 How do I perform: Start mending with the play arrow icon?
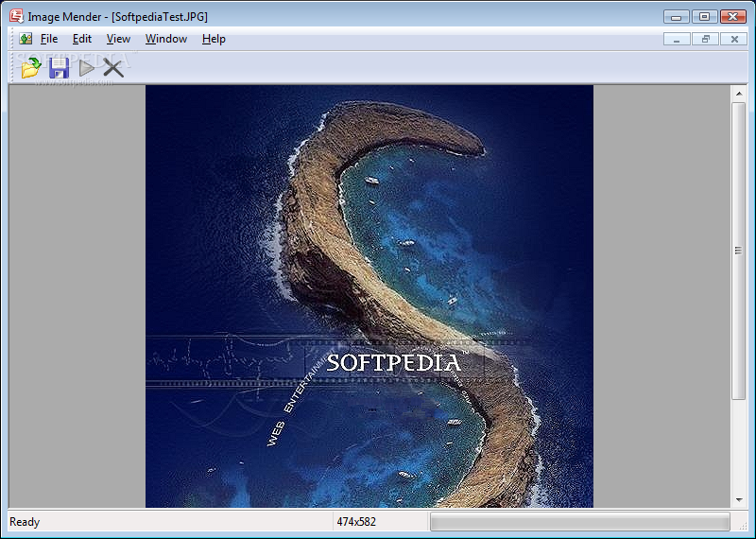(87, 68)
